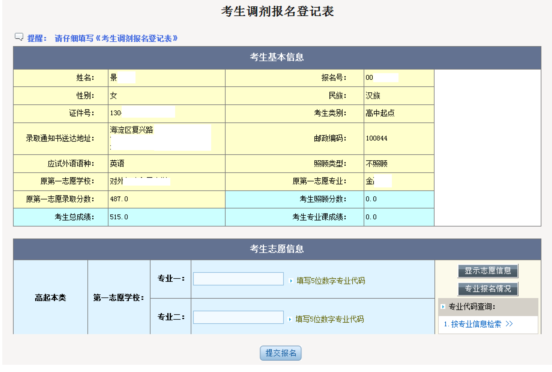The image size is (552, 372).
Task: Select the 考生专业课成绩 label
Action: point(319,217)
